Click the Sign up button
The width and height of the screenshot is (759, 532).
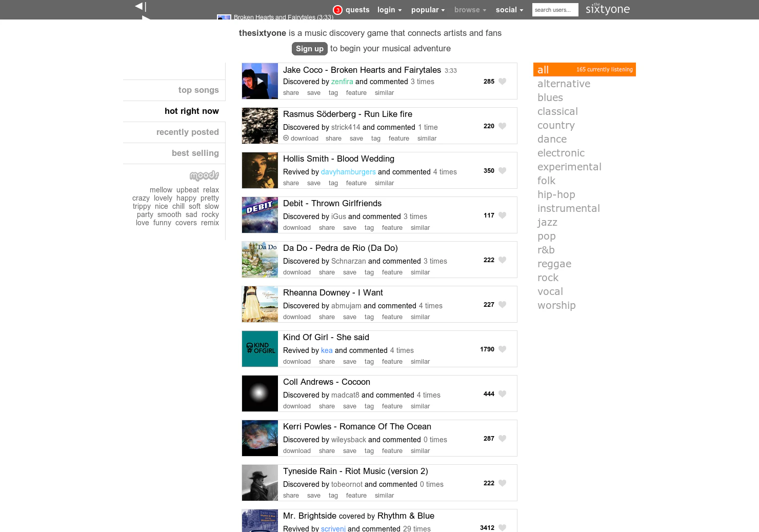(x=310, y=48)
